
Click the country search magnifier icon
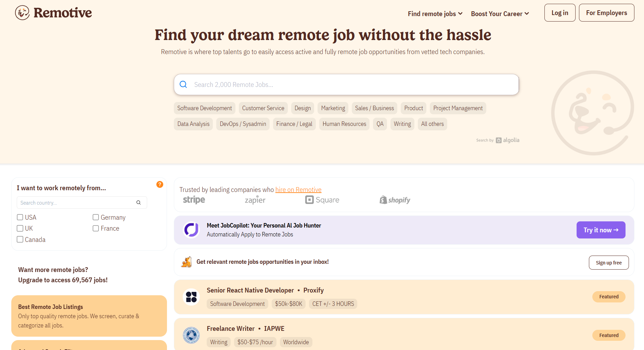139,203
